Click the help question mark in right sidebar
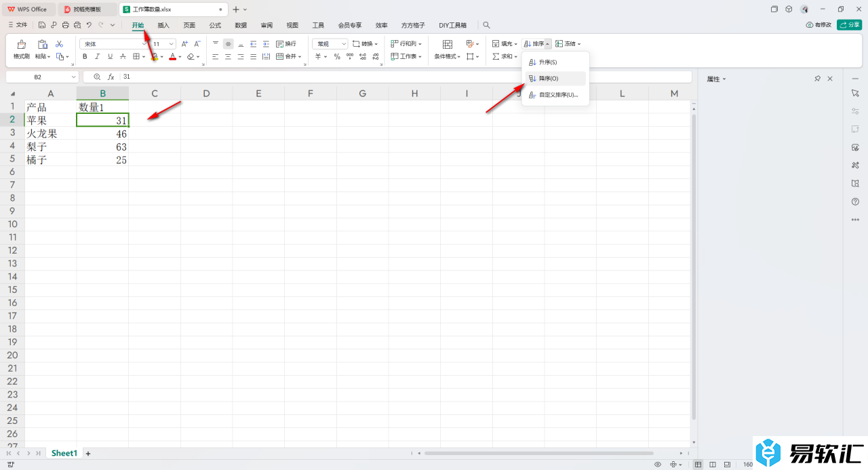The image size is (868, 470). pyautogui.click(x=855, y=201)
